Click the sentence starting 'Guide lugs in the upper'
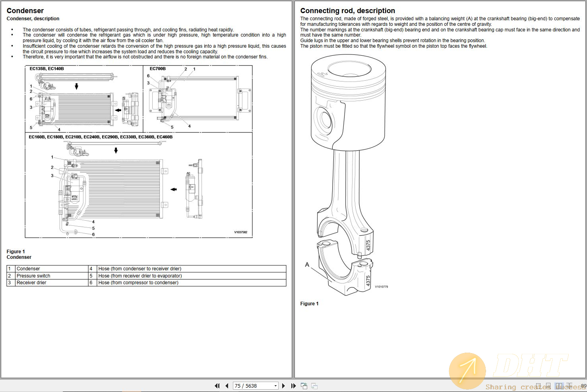Image resolution: width=587 pixels, height=392 pixels. coord(392,41)
